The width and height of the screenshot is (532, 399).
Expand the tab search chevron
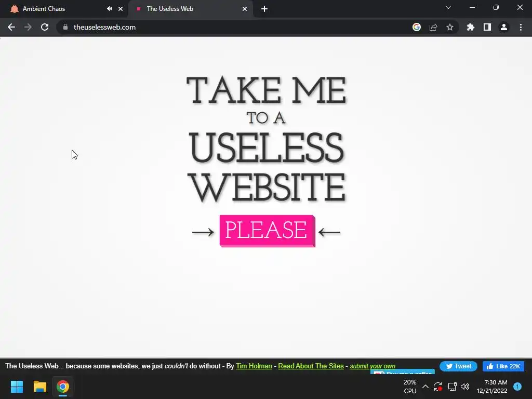[x=448, y=7]
